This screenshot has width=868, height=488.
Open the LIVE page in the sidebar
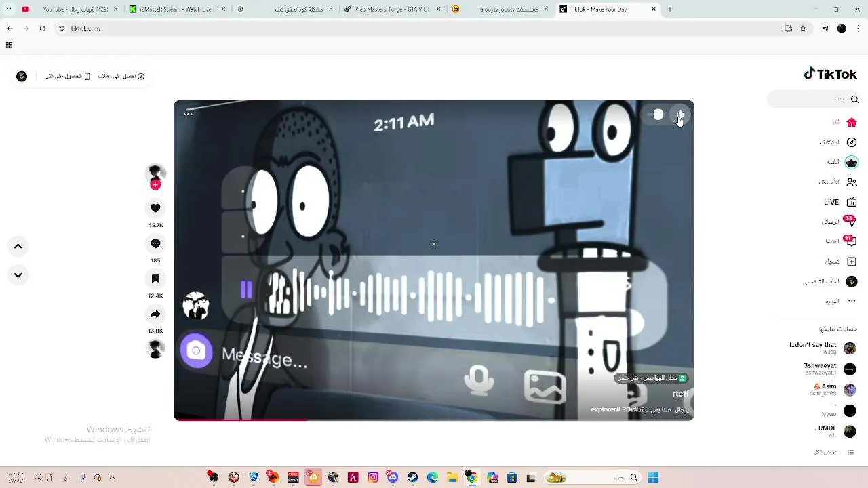point(841,202)
